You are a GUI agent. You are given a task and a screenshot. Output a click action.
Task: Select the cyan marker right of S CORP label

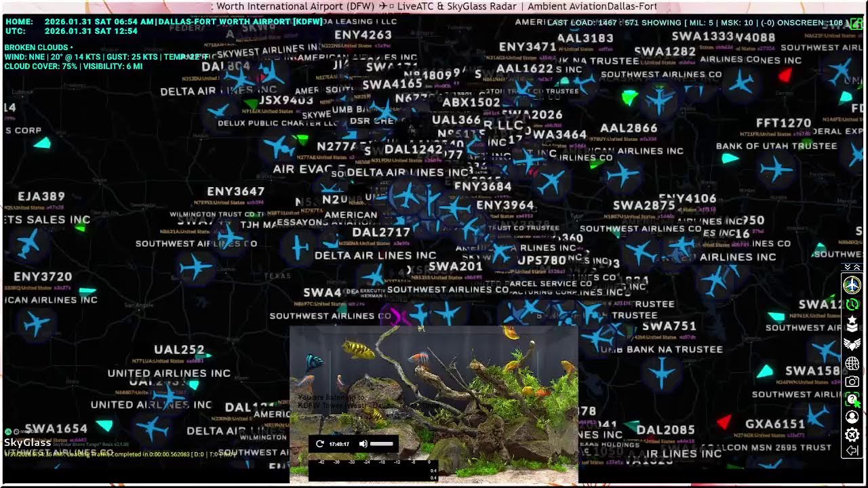click(x=43, y=143)
